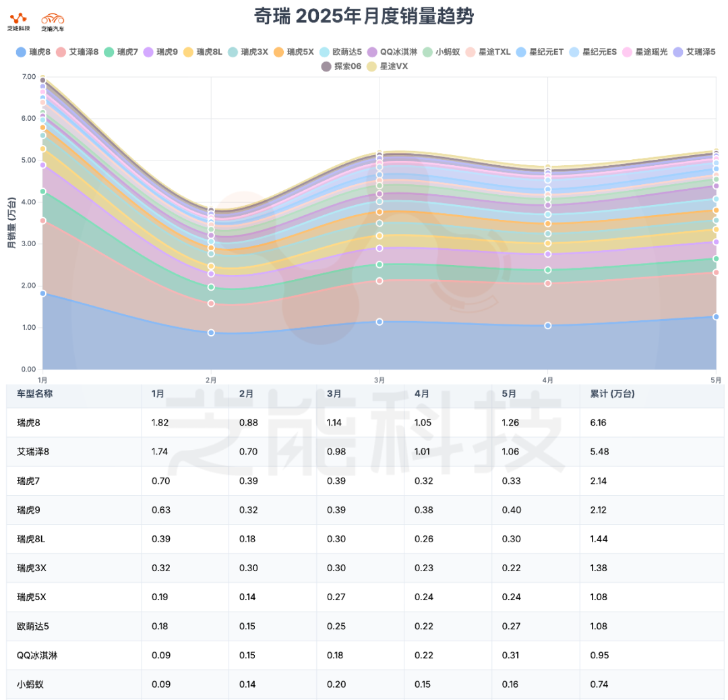The image size is (728, 700).
Task: Disable the 瑞虎8L series in legend
Action: 202,52
